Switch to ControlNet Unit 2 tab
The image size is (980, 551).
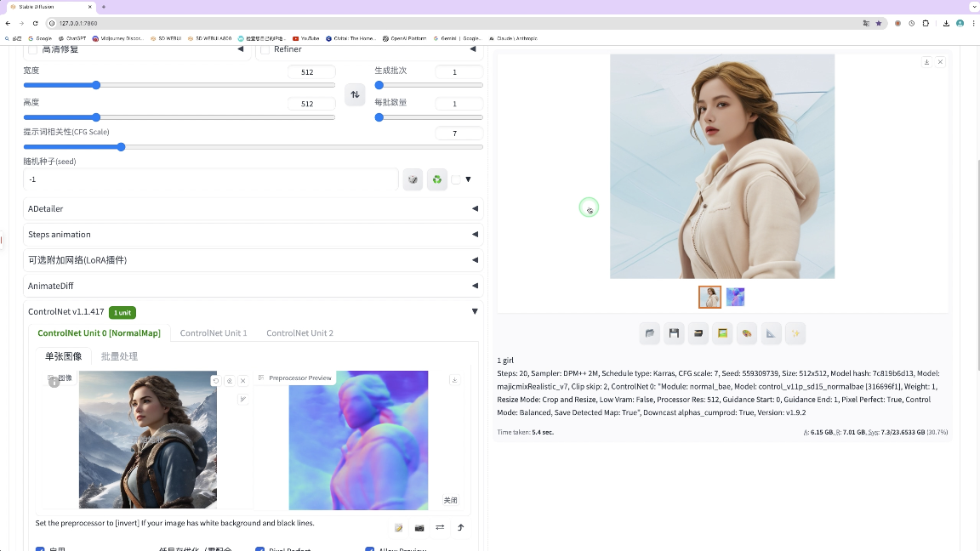pyautogui.click(x=300, y=333)
